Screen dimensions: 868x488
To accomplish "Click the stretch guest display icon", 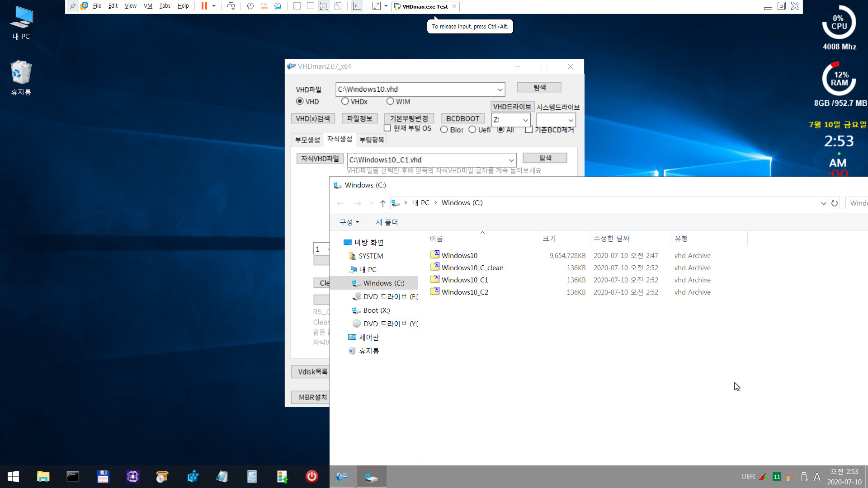I will pyautogui.click(x=377, y=6).
